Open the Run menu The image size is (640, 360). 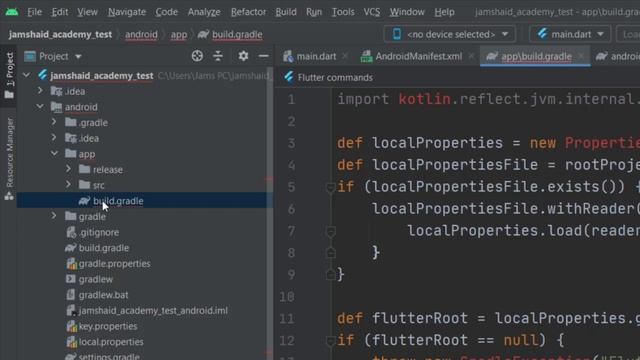[313, 12]
